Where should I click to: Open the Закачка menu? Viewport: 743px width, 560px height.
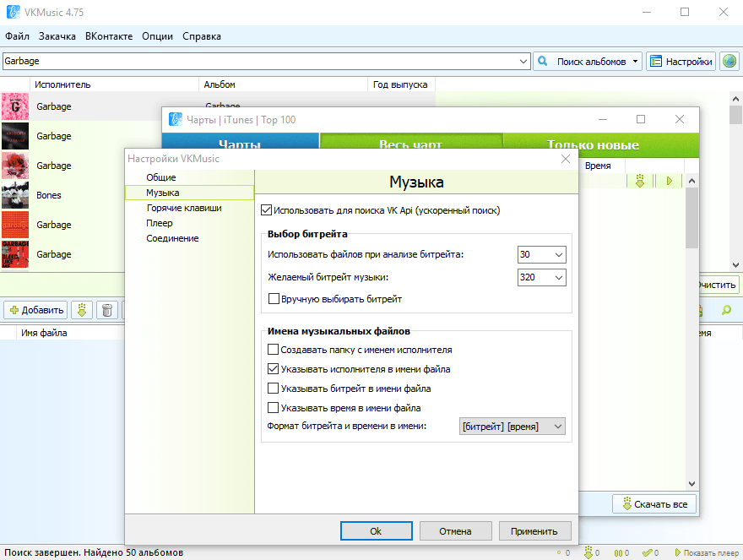point(57,36)
